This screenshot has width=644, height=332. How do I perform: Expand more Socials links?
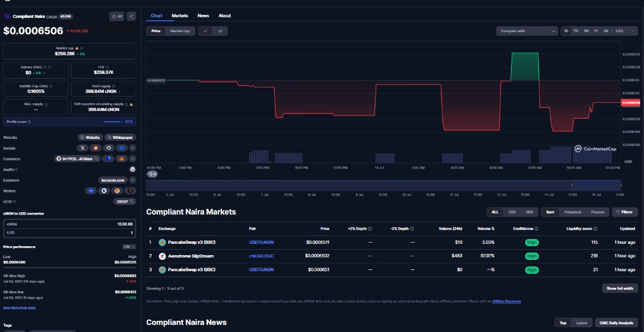tap(132, 148)
